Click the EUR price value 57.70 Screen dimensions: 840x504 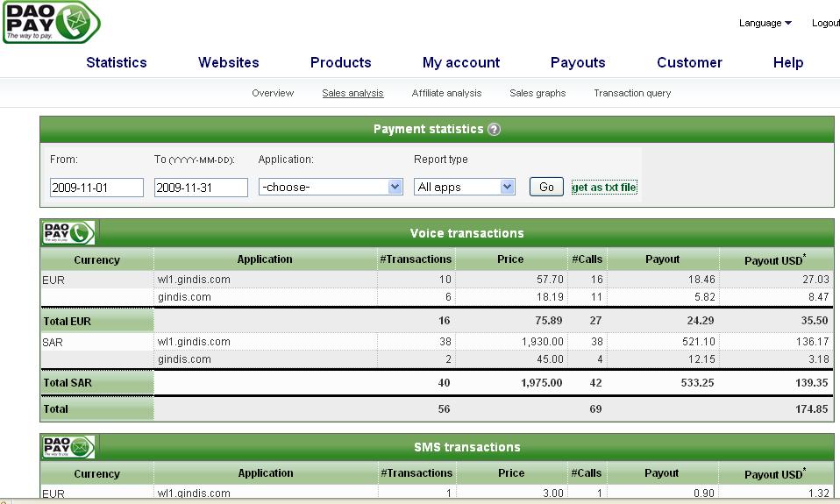[550, 280]
